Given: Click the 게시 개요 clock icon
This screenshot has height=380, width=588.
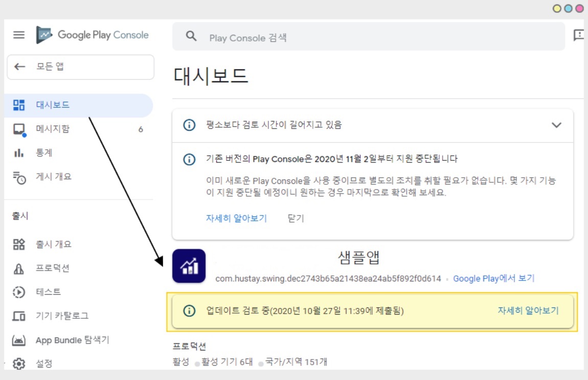Looking at the screenshot, I should click(19, 178).
